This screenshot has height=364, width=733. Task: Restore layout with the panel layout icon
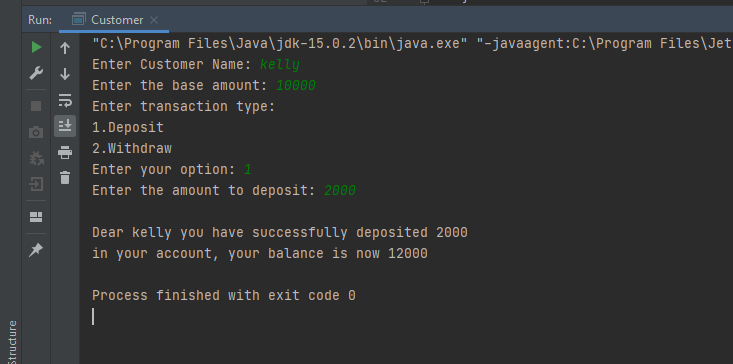point(36,217)
